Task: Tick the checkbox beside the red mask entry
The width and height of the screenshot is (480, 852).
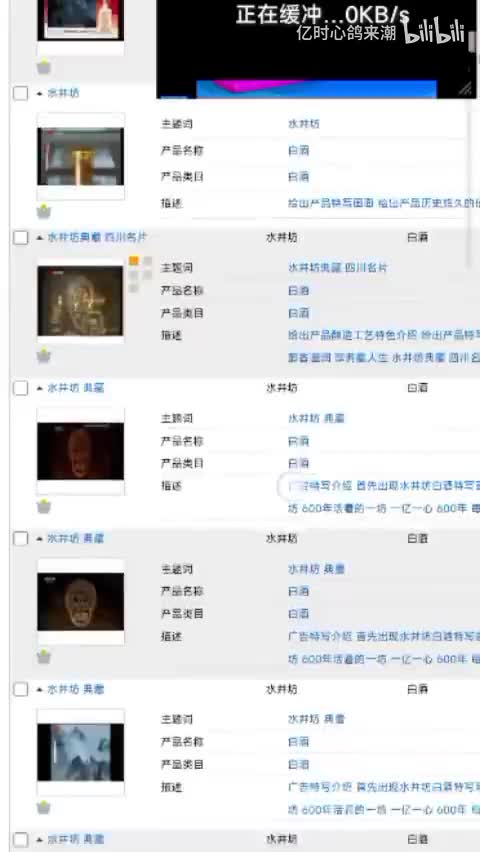Action: (20, 388)
